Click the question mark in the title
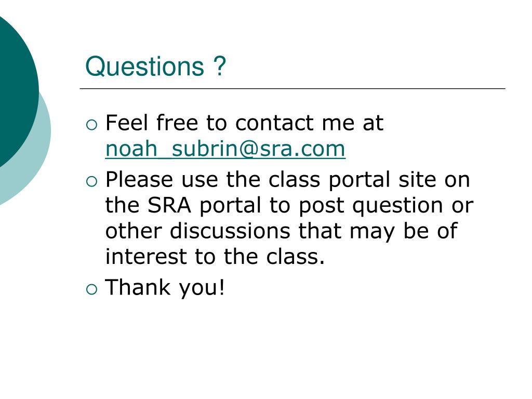Screen dimensions: 532x399 pyautogui.click(x=220, y=66)
